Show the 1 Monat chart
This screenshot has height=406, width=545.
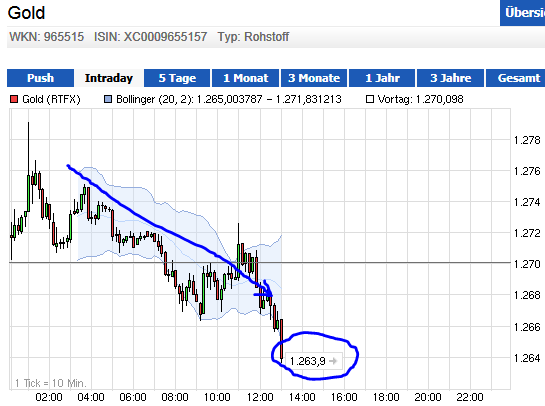(x=245, y=78)
